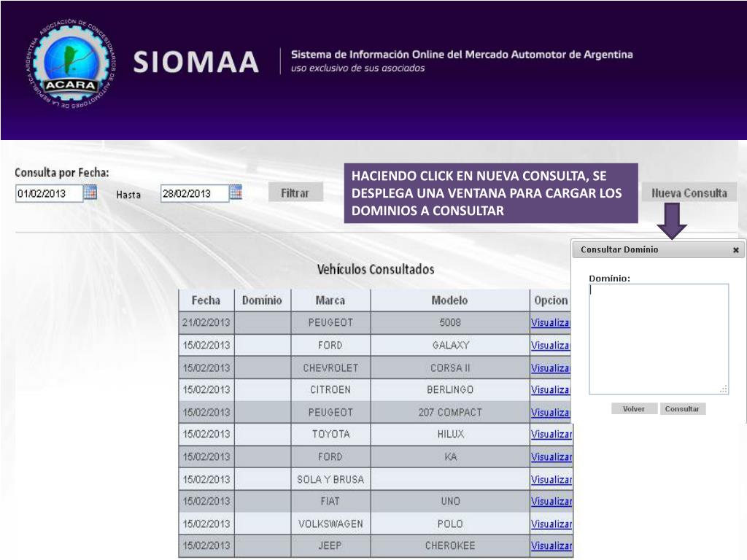
Task: Select the BERLINGO model cell
Action: [x=449, y=390]
